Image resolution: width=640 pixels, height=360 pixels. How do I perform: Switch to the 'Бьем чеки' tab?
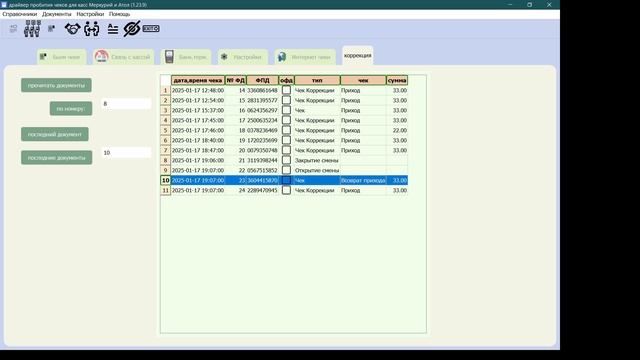(62, 57)
